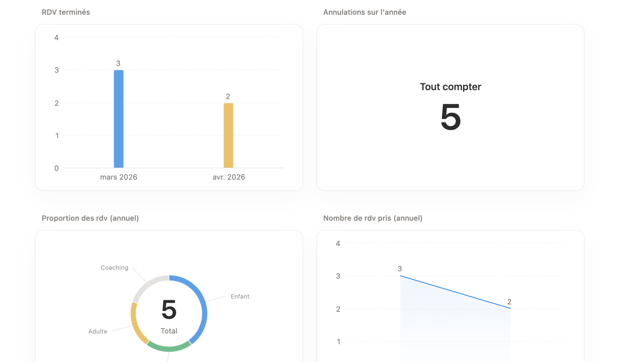Click the avr. 2026 axis label
Screen dimensions: 644x362
coord(229,177)
